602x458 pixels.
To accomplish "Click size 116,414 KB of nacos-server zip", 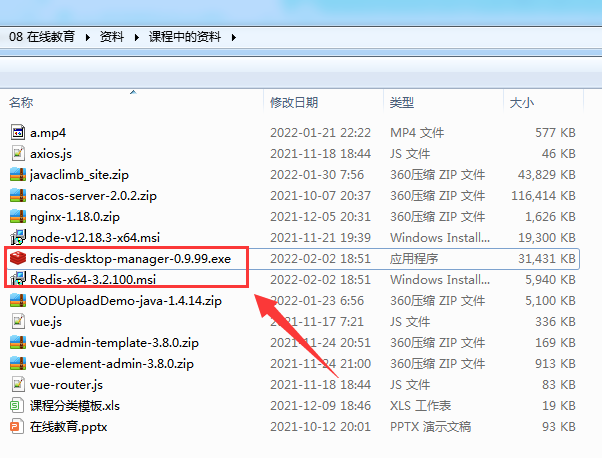I will click(x=543, y=196).
